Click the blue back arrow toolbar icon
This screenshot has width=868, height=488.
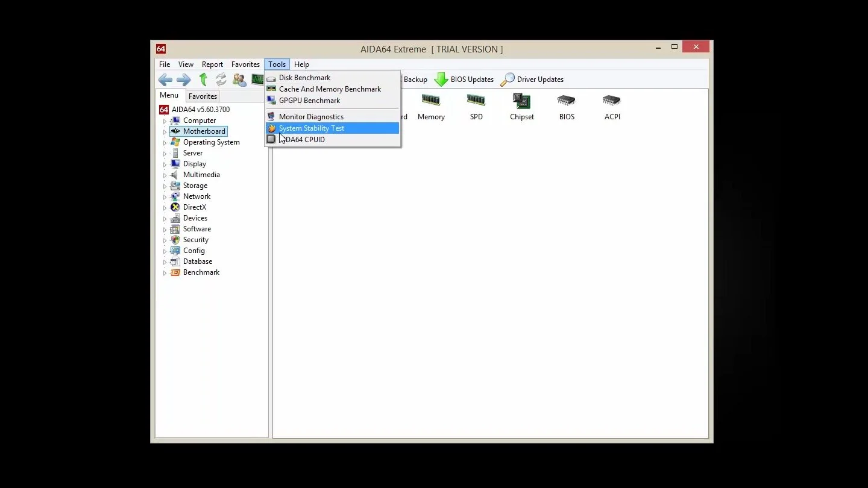tap(165, 80)
